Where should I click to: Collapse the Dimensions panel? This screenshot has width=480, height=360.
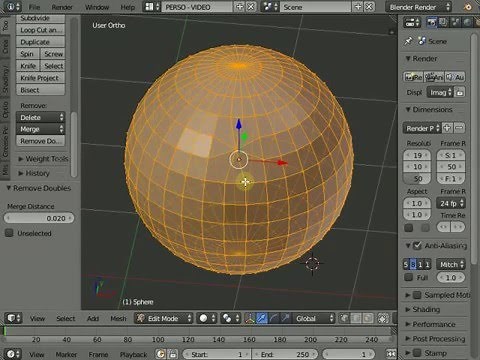click(429, 109)
